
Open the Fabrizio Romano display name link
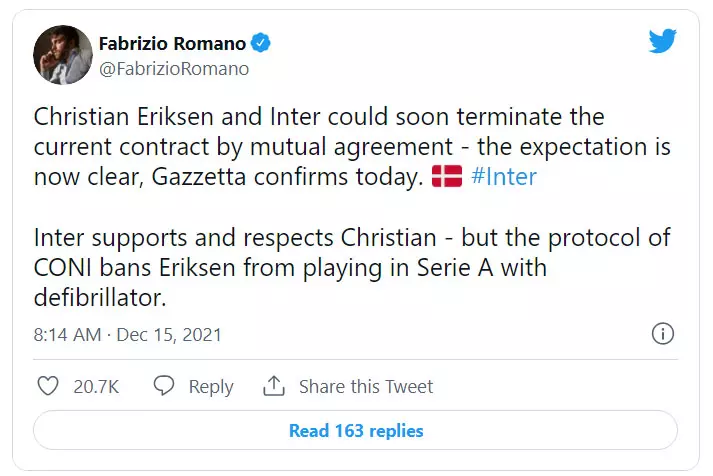coord(170,43)
